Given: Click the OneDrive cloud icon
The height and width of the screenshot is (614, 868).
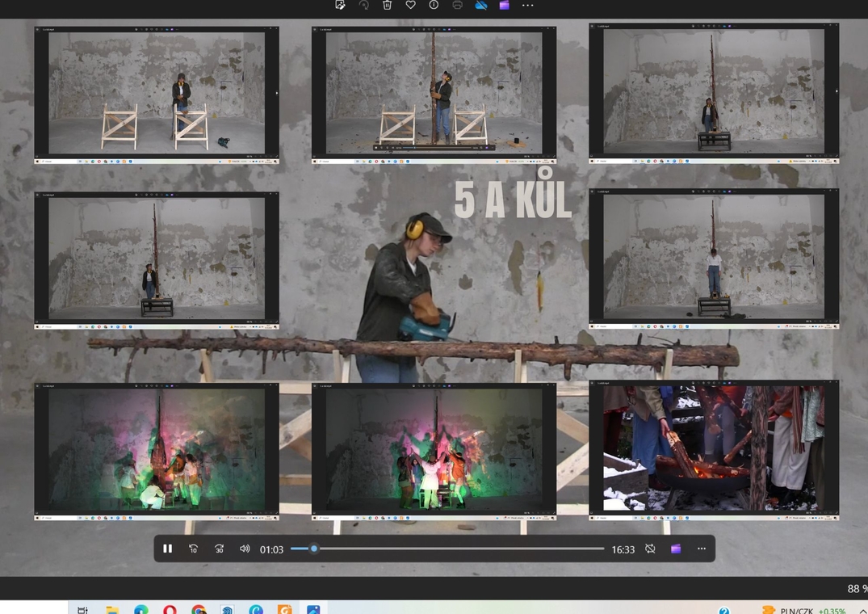Looking at the screenshot, I should [x=480, y=5].
